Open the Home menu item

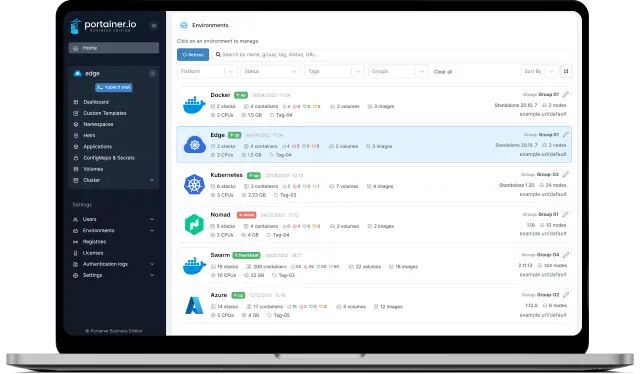113,48
